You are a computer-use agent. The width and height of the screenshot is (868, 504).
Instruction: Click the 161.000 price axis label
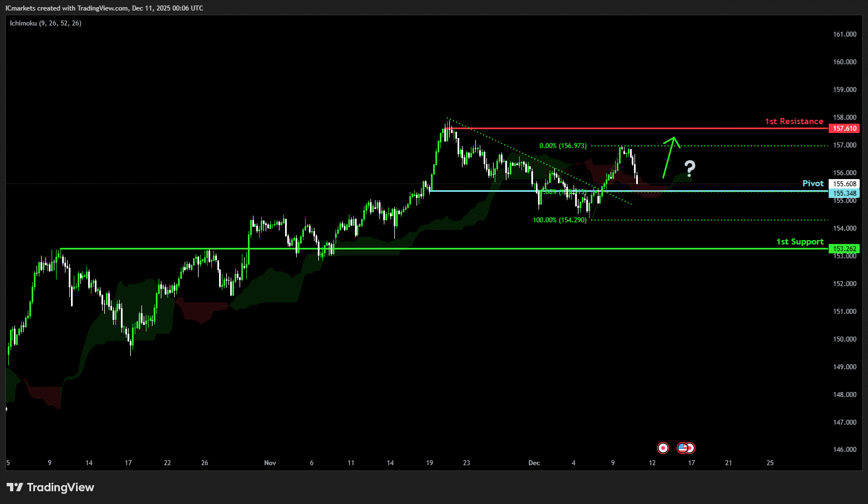point(844,34)
